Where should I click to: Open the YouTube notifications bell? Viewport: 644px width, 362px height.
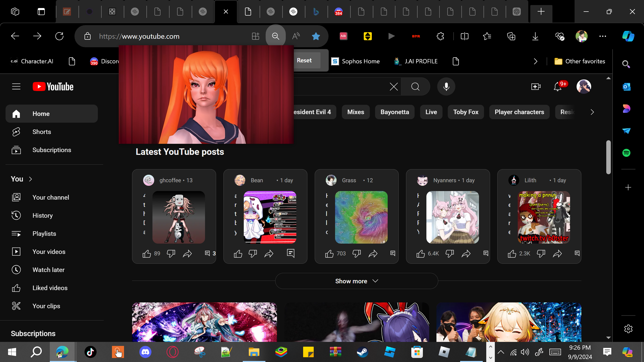(557, 87)
